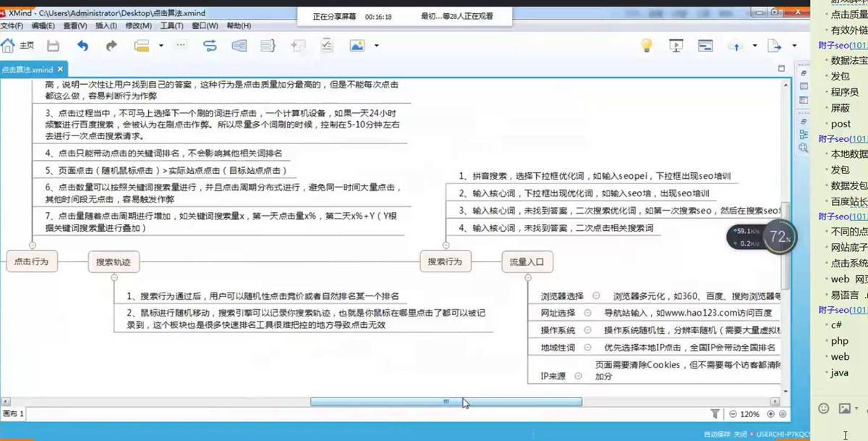Screen dimensions: 868x441
Task: Click 程序员 in chat window
Action: point(845,92)
